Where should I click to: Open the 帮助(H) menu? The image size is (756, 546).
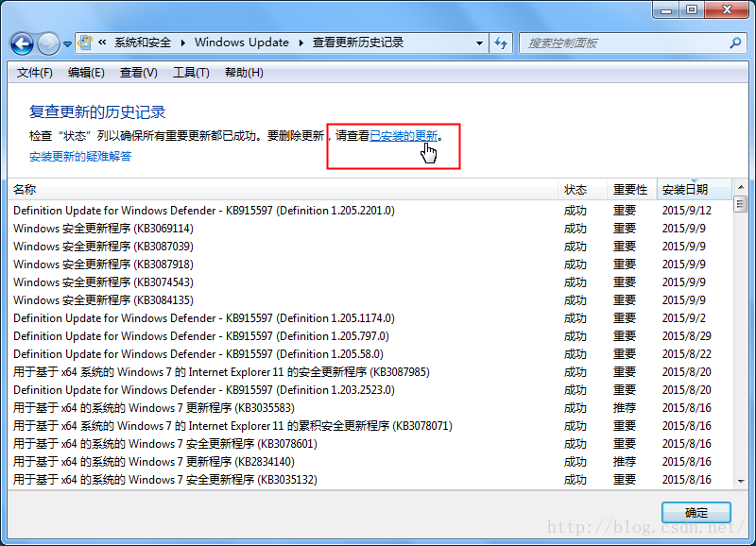click(244, 73)
